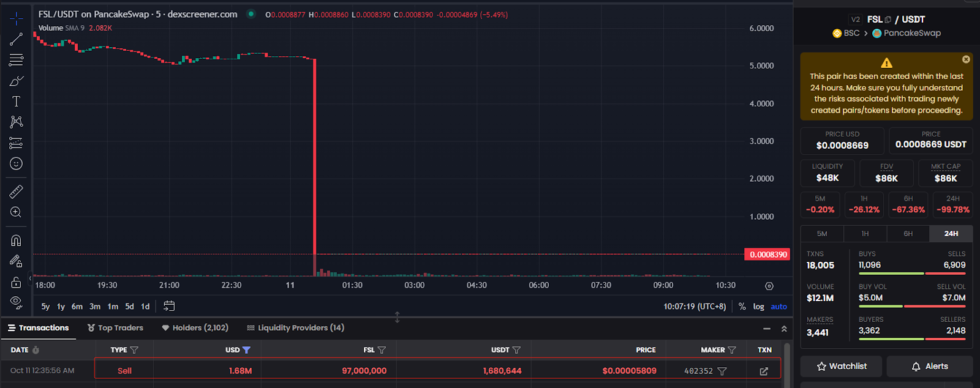The height and width of the screenshot is (388, 980).
Task: Switch to the Top Traders tab
Action: pos(115,328)
